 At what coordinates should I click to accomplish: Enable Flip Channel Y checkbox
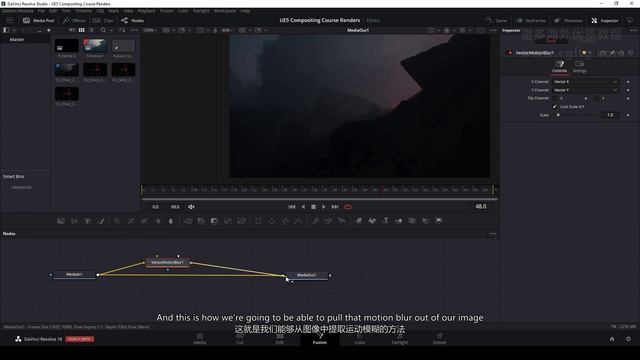tap(596, 98)
